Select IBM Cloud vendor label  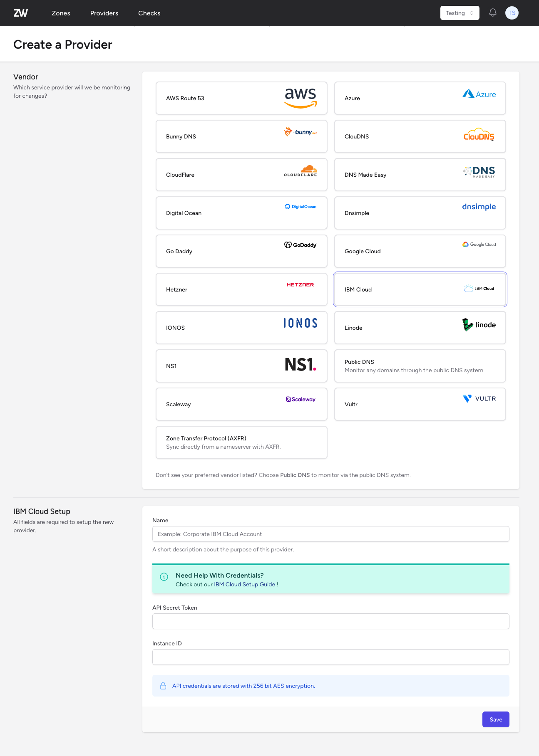pos(358,289)
